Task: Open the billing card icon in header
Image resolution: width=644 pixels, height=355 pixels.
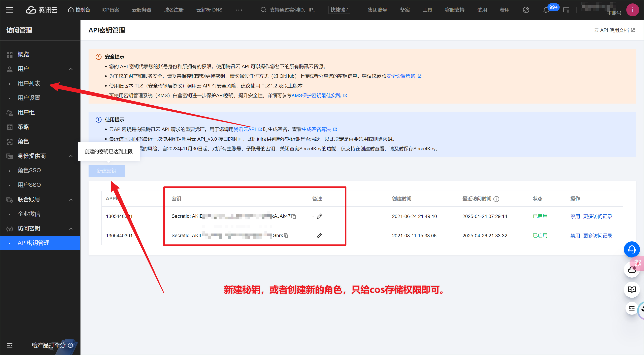Action: 566,10
